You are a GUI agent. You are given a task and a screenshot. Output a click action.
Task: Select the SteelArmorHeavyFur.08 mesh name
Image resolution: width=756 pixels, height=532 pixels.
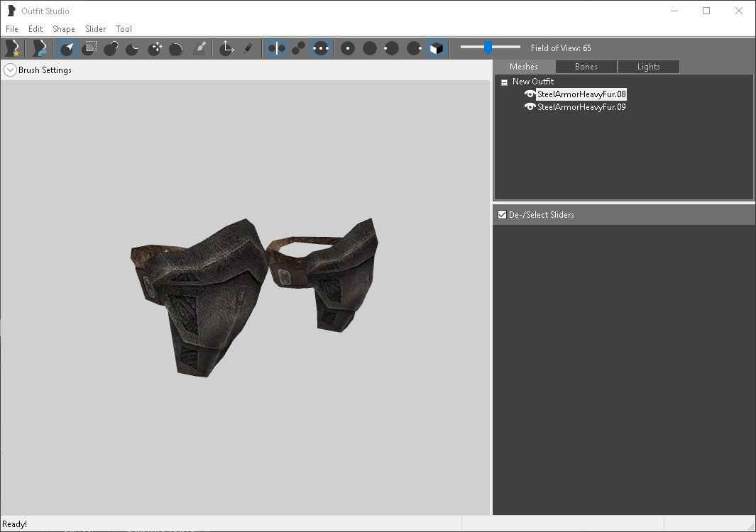(x=581, y=94)
